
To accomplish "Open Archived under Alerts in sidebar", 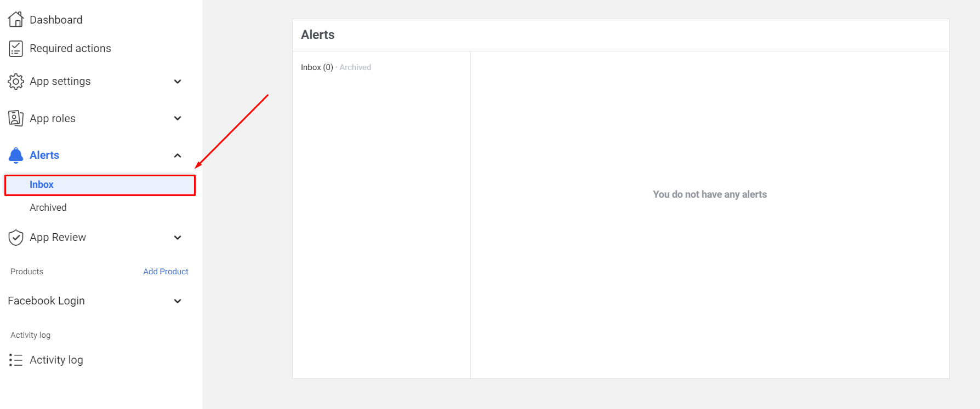I will [x=48, y=208].
